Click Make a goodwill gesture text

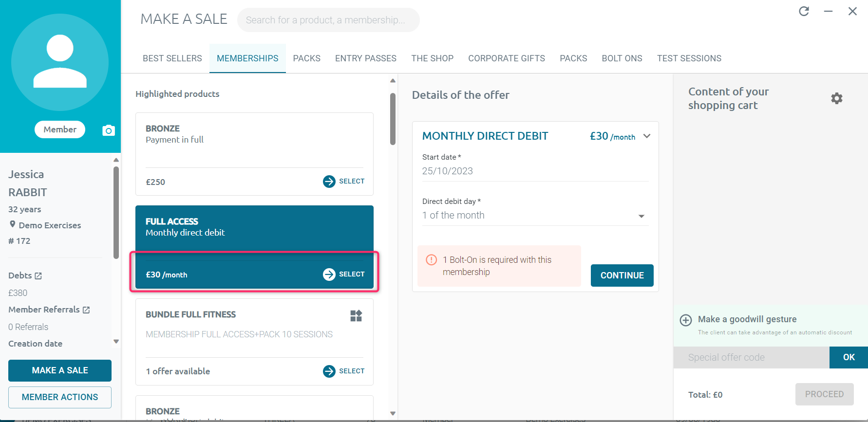747,319
